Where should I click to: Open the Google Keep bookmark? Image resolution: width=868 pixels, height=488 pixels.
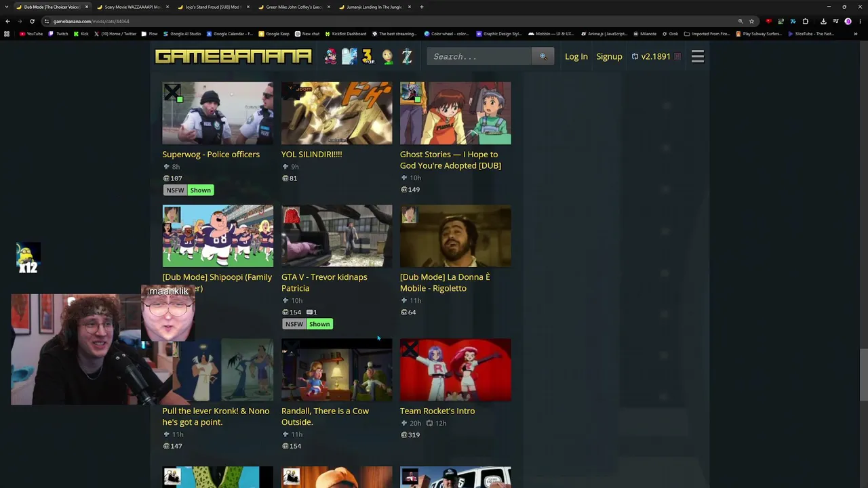pyautogui.click(x=274, y=34)
